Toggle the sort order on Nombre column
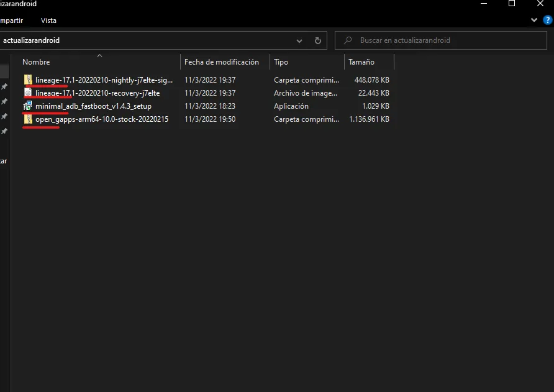Image resolution: width=554 pixels, height=392 pixels. (x=36, y=62)
